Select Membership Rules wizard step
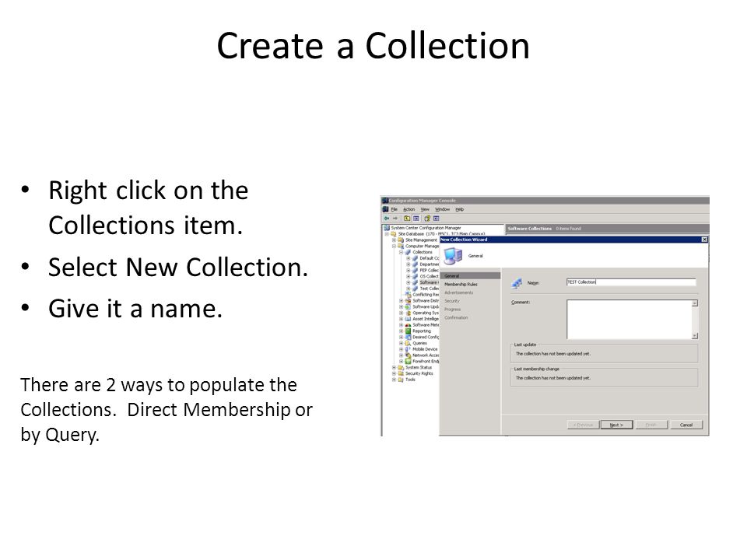Screen dimensions: 747x560 [x=461, y=285]
